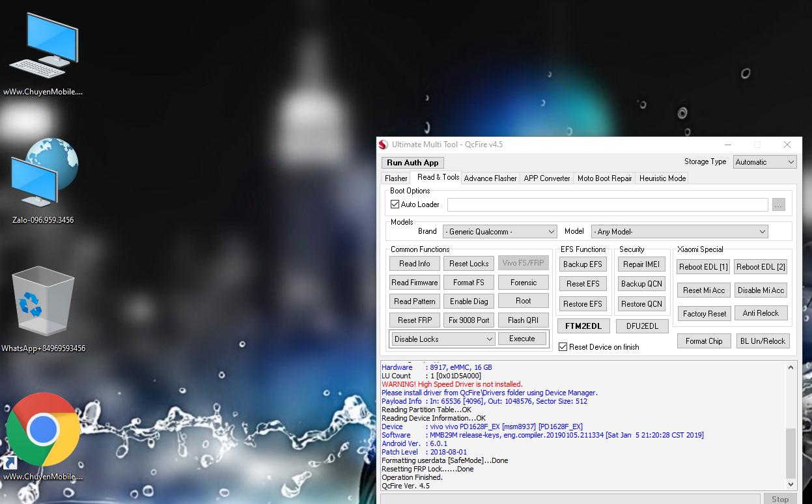Image resolution: width=812 pixels, height=504 pixels.
Task: Expand the Model Any Model dropdown
Action: (x=680, y=232)
